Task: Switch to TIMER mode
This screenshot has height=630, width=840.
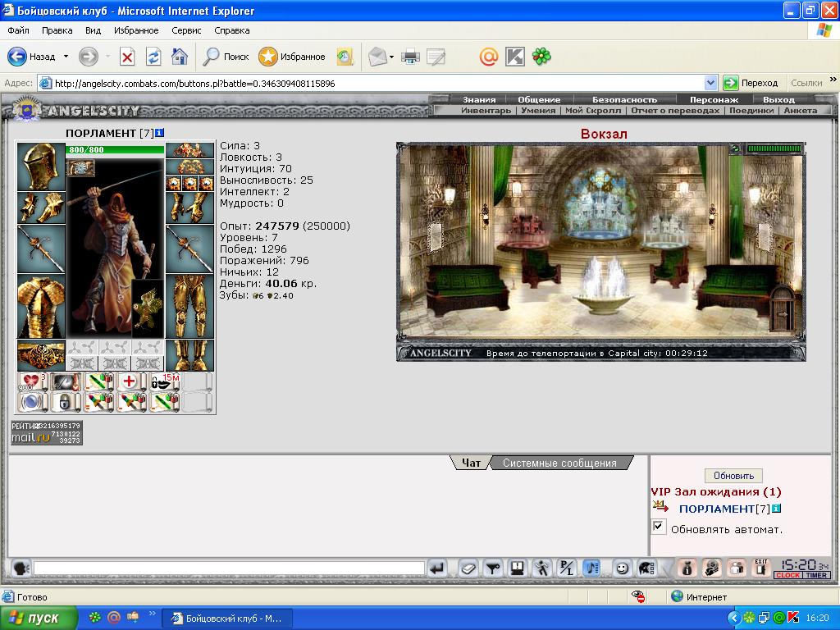Action: pos(816,575)
